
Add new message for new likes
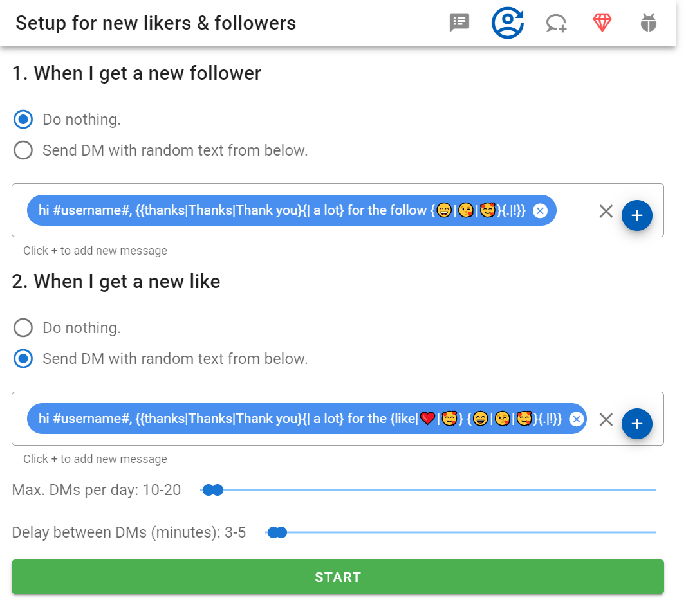tap(636, 424)
